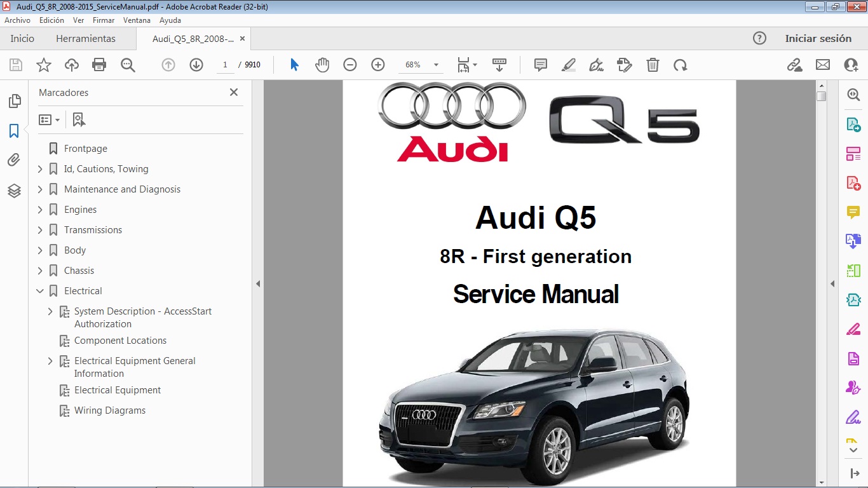Collapse the Electrical bookmark section
The image size is (868, 488).
pos(40,290)
